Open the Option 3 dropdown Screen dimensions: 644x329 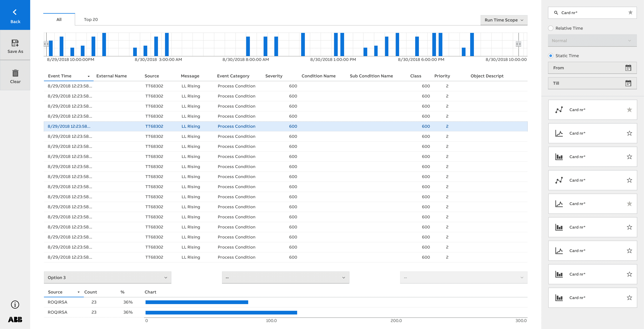point(107,277)
